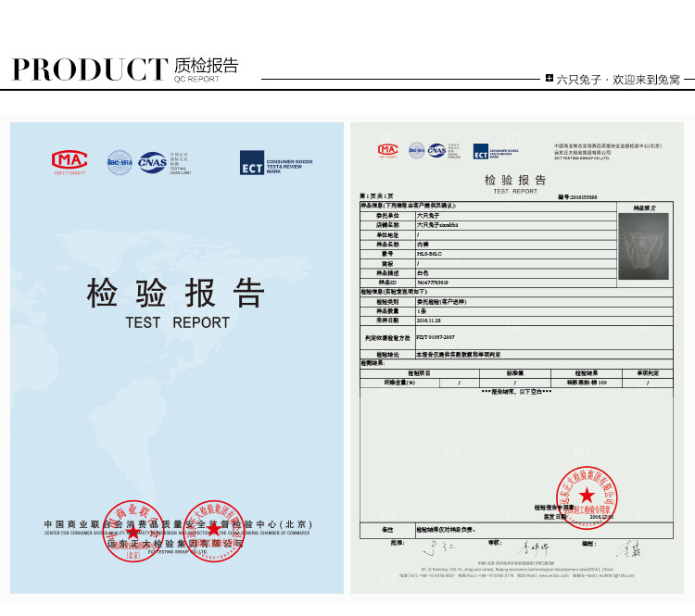Click TEST REPORT text on the blue cover

tap(177, 322)
